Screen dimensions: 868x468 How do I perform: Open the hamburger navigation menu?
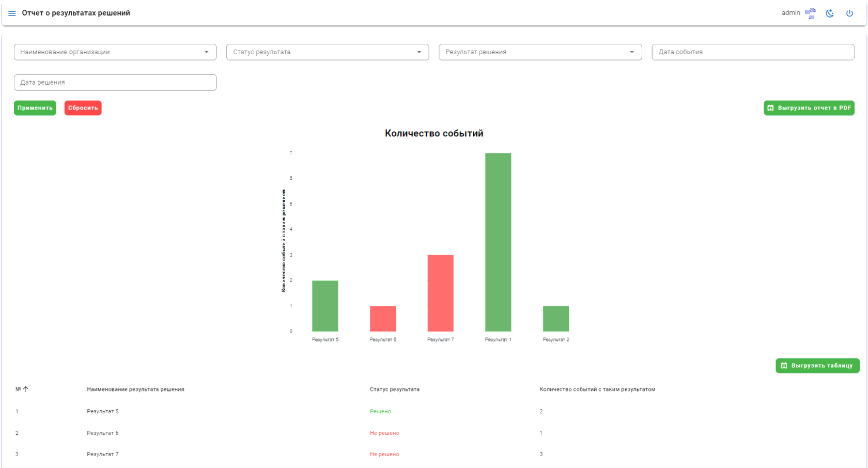(x=12, y=13)
